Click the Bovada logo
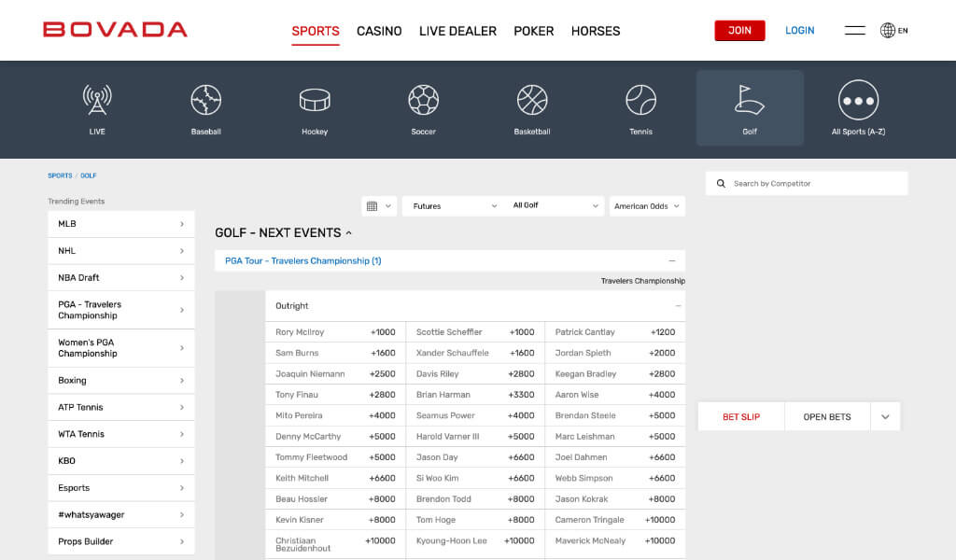This screenshot has height=560, width=956. [x=115, y=30]
